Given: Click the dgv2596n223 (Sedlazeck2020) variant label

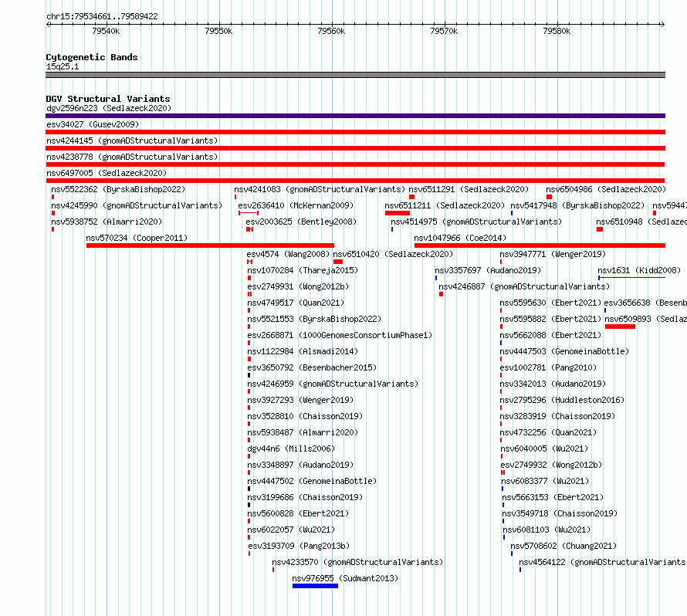Looking at the screenshot, I should click(x=109, y=108).
